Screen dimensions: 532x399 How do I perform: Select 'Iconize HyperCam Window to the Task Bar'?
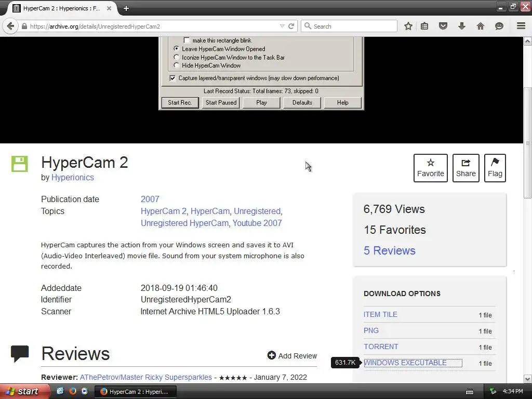tap(176, 57)
